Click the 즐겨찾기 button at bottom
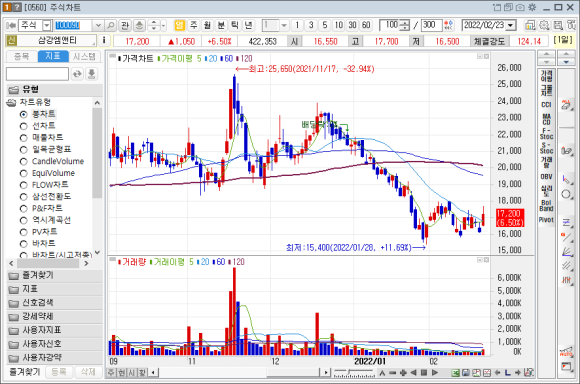This screenshot has width=580, height=384. pyautogui.click(x=24, y=372)
